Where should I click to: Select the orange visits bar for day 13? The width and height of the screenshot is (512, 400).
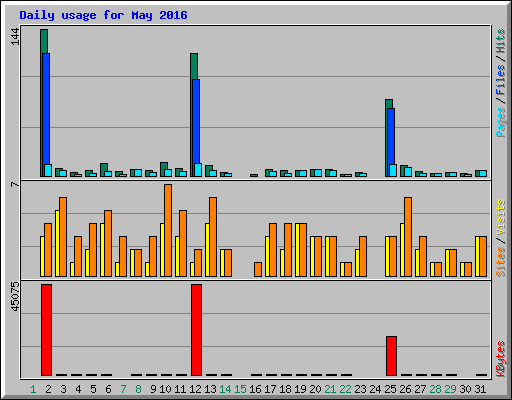[x=213, y=237]
